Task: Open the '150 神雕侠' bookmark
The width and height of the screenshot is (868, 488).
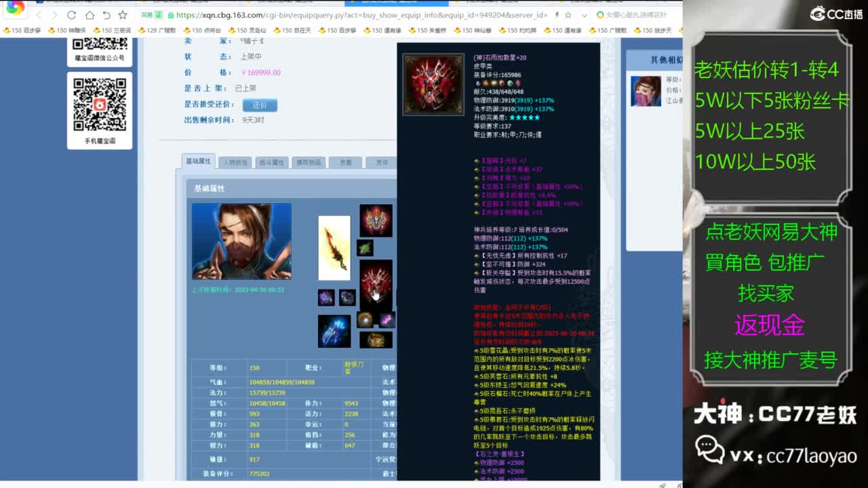Action: tap(66, 30)
